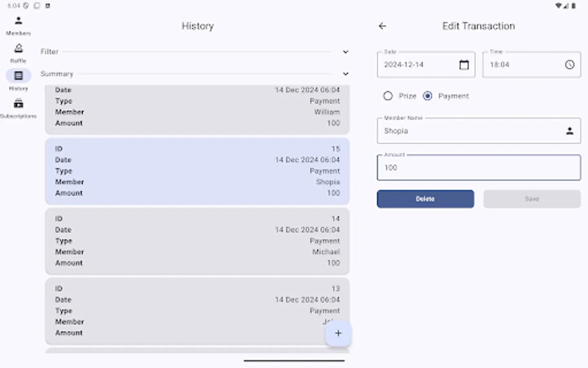Viewport: 588px width, 368px height.
Task: Select the transaction card with ID 13
Action: pos(197,311)
